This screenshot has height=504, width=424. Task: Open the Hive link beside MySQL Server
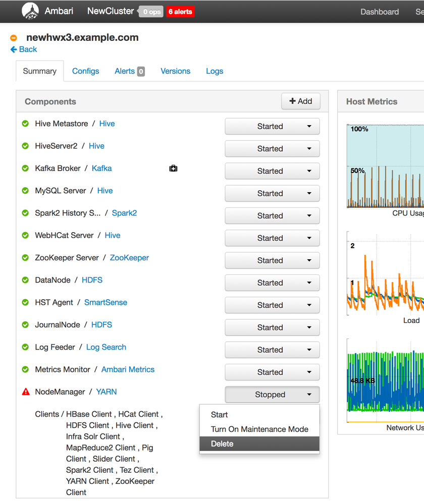point(105,190)
